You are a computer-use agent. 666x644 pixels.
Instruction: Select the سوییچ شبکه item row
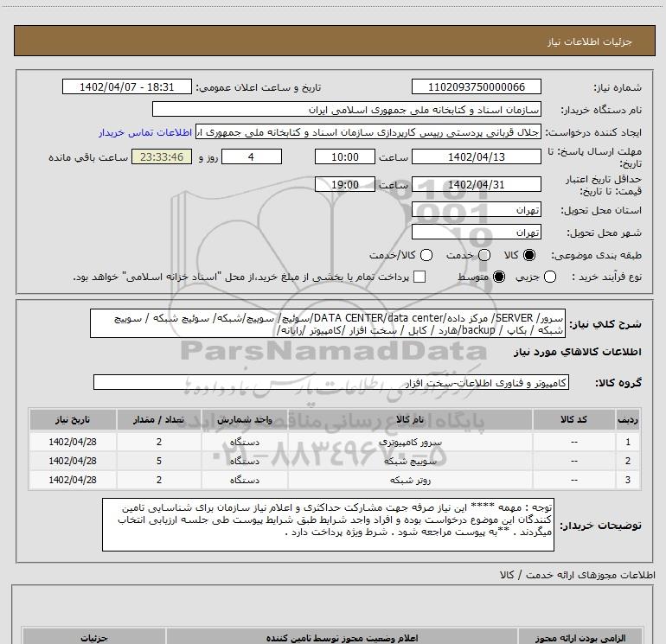pyautogui.click(x=335, y=461)
